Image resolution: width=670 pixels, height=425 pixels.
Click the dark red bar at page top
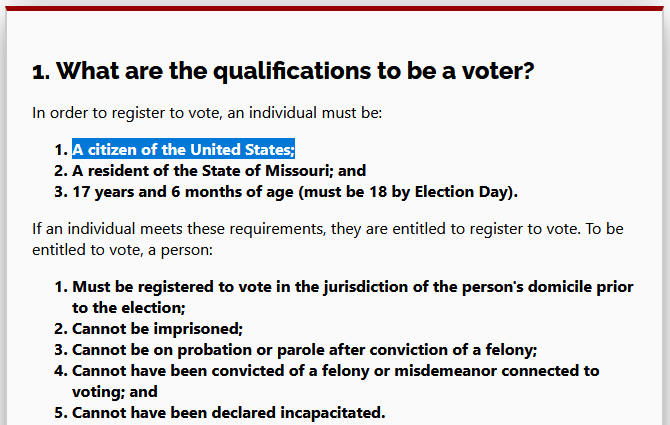[x=335, y=5]
